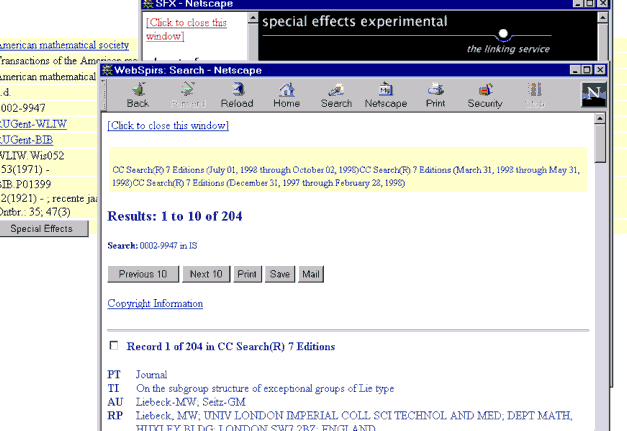Image resolution: width=627 pixels, height=431 pixels.
Task: Click the 'Results: 1 to 10 of 204' heading
Action: tap(175, 216)
